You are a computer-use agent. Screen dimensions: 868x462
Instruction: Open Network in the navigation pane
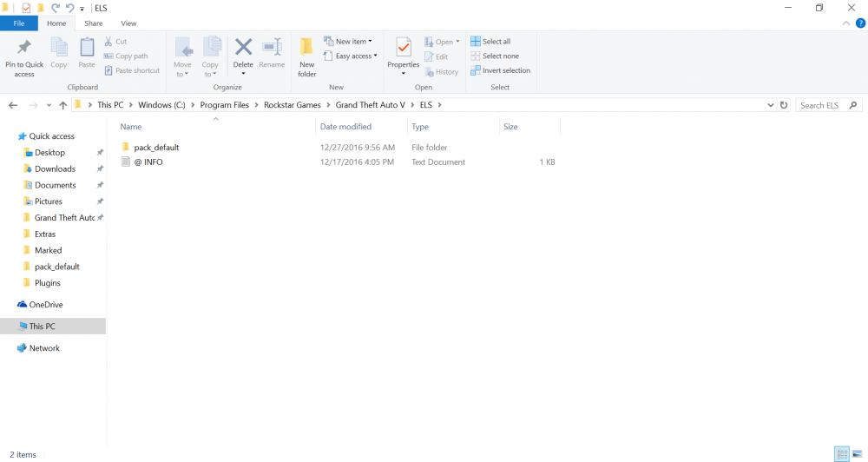tap(44, 348)
